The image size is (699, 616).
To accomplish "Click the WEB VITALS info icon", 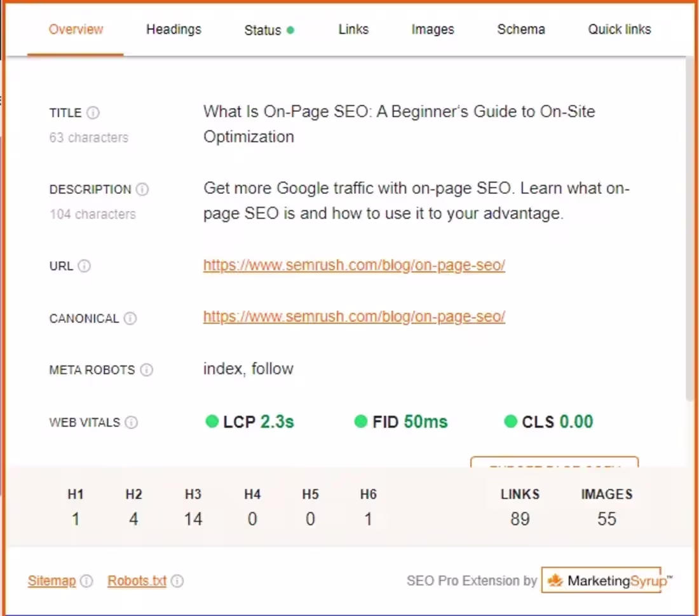I will click(x=131, y=422).
